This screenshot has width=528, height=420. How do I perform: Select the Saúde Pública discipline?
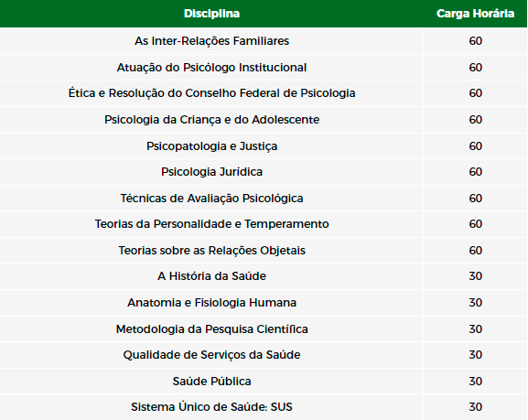211,382
